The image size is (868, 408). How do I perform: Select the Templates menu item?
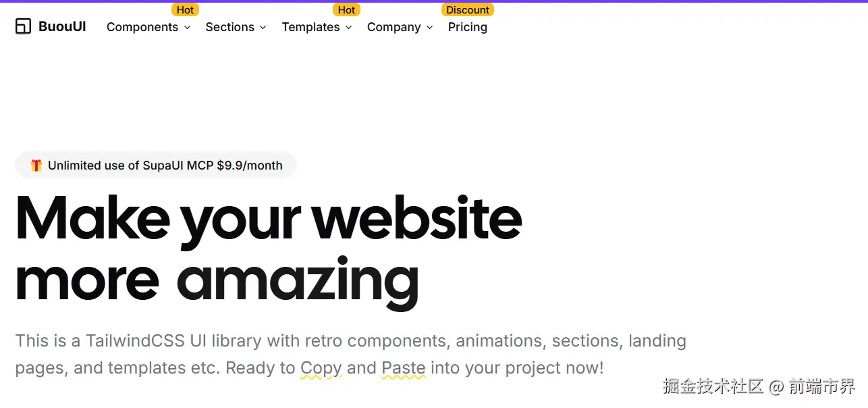pyautogui.click(x=310, y=27)
